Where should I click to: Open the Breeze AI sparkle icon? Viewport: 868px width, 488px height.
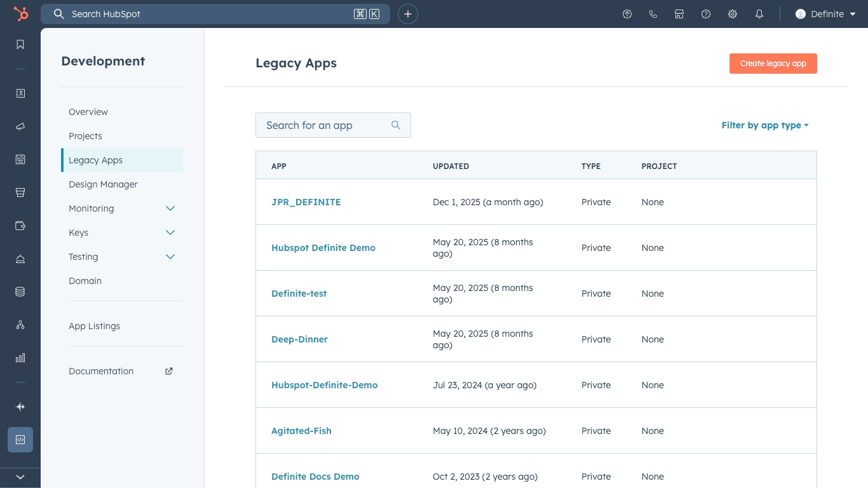(x=20, y=407)
